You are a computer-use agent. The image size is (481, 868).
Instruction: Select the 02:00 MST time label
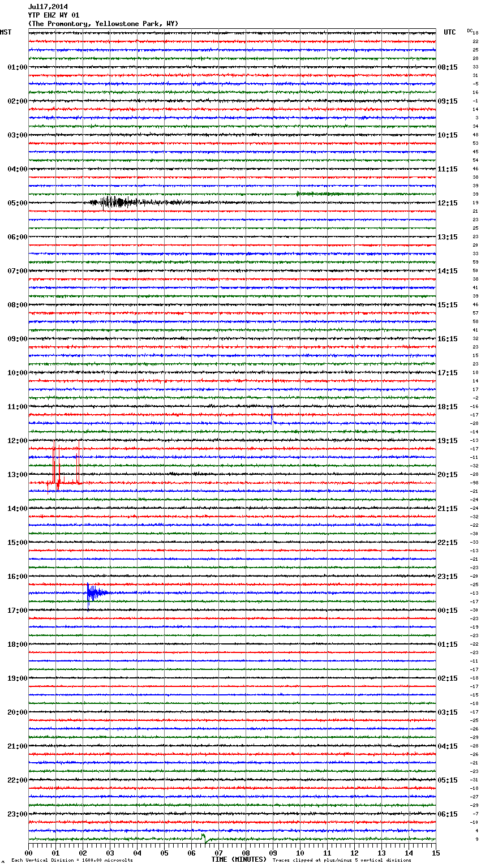tap(17, 101)
